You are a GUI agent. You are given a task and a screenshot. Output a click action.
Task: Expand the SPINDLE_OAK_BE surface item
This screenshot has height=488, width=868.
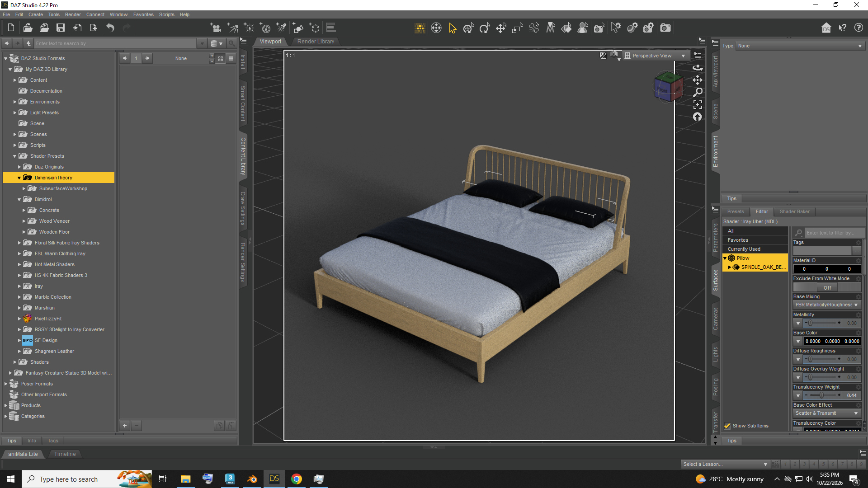pos(730,267)
